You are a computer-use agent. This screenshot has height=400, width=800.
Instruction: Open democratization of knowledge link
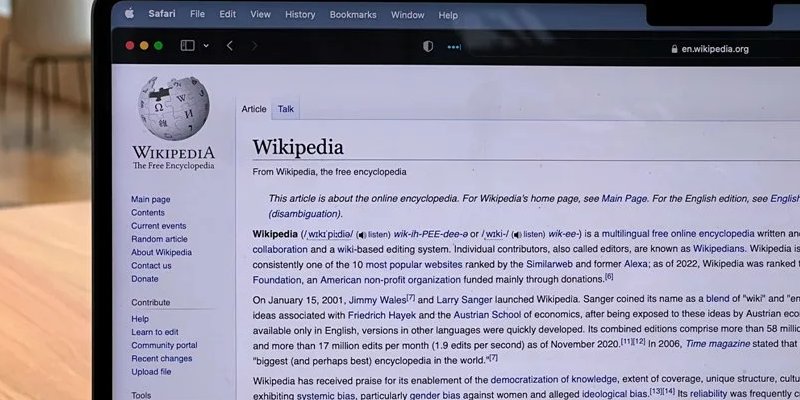point(554,380)
